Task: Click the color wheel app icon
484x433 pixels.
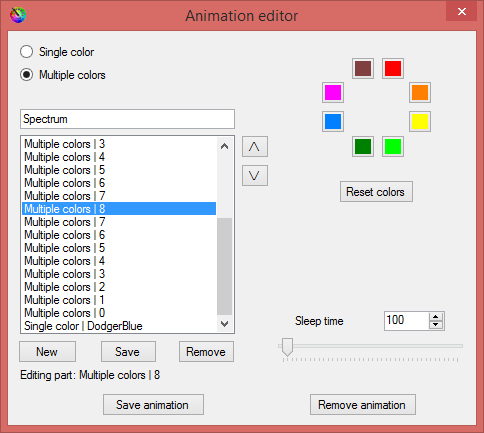Action: pyautogui.click(x=18, y=15)
